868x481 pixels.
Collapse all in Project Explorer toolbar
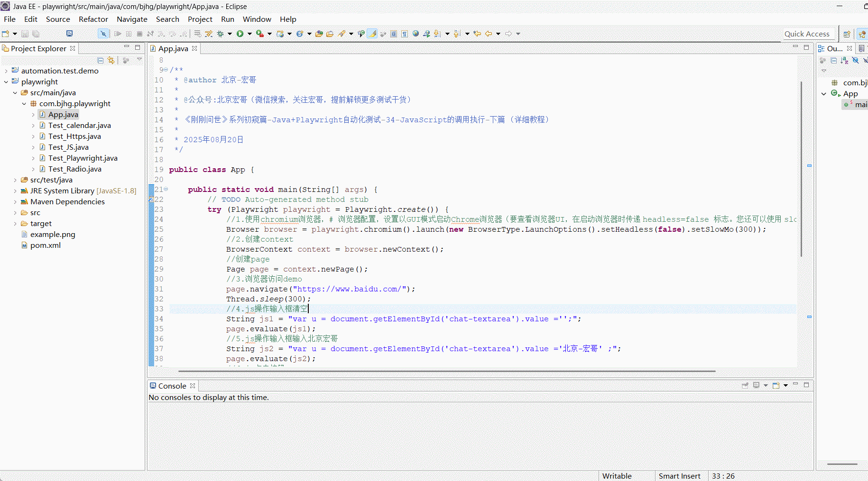click(x=100, y=60)
